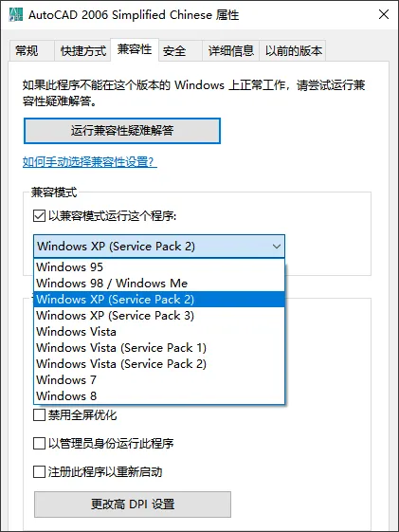Uncheck 以兼容模式运行这个程序 checkbox
Screen dimensions: 399x532
pyautogui.click(x=39, y=216)
